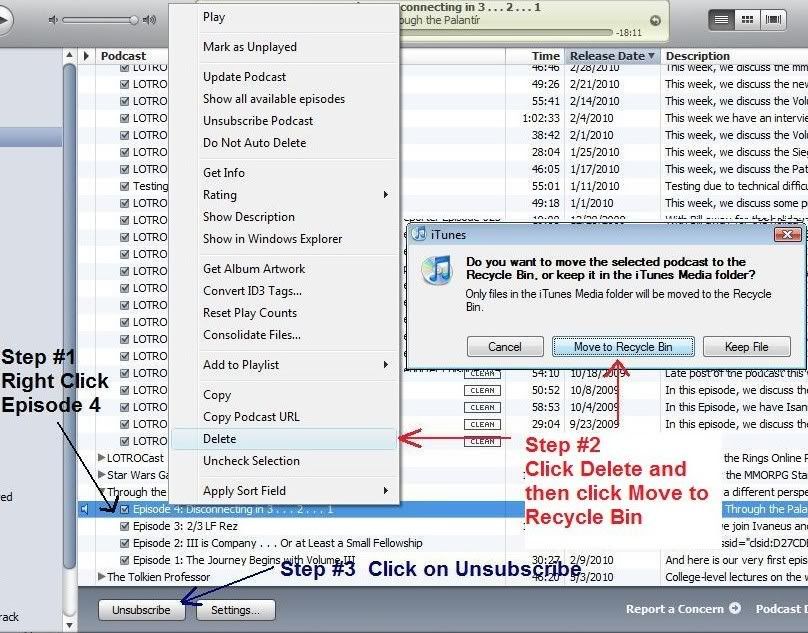Switch to grid view icon
808x633 pixels.
(747, 19)
